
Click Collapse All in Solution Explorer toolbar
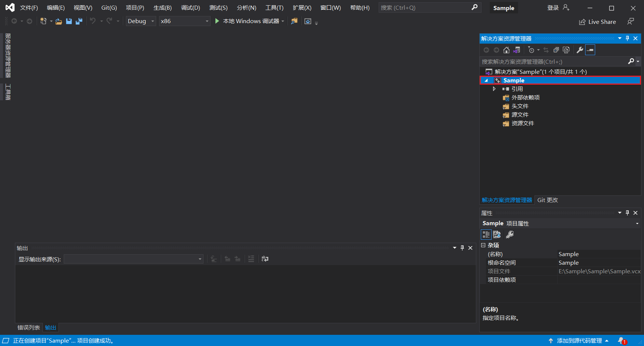556,50
